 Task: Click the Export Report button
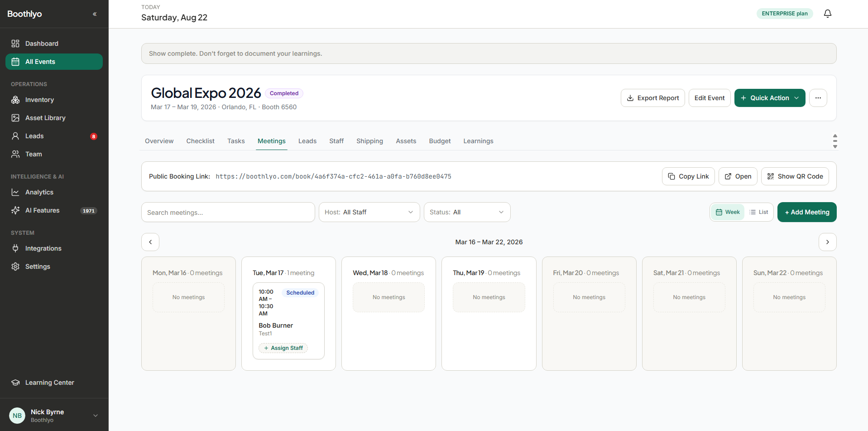652,98
